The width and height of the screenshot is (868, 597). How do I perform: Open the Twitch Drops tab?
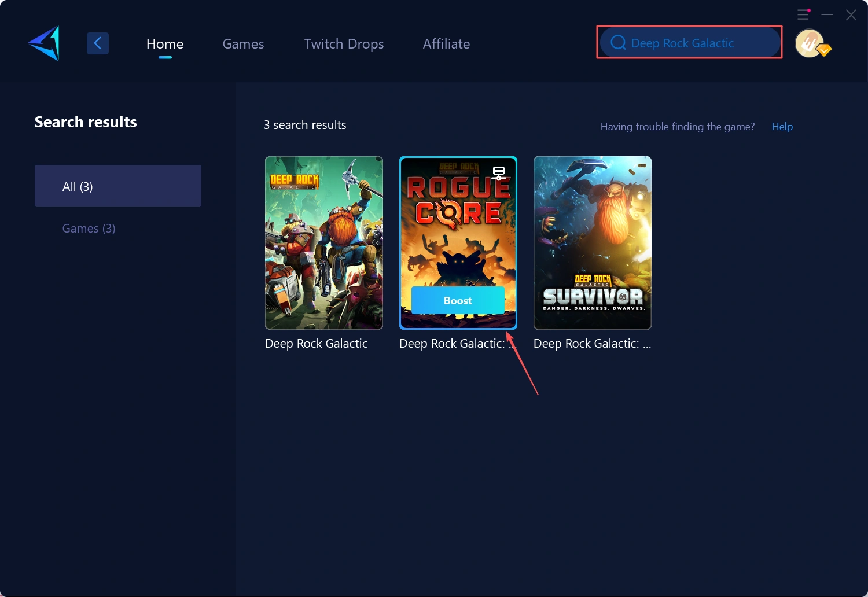coord(344,44)
